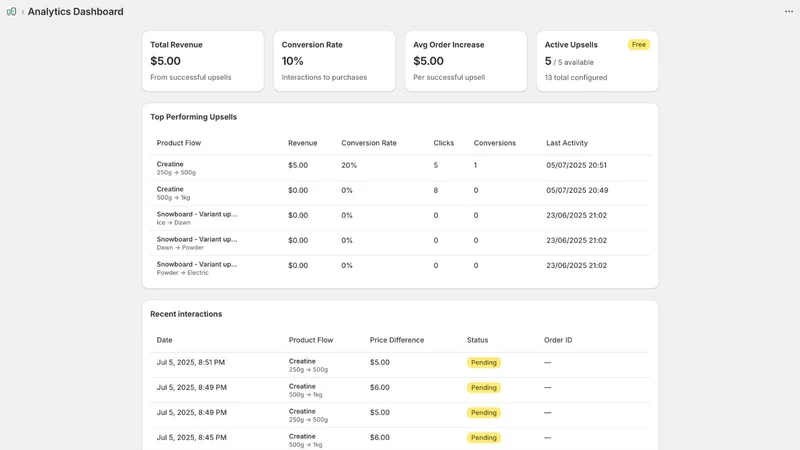Open the Conversion Rate summary card
800x450 pixels.
coord(334,61)
